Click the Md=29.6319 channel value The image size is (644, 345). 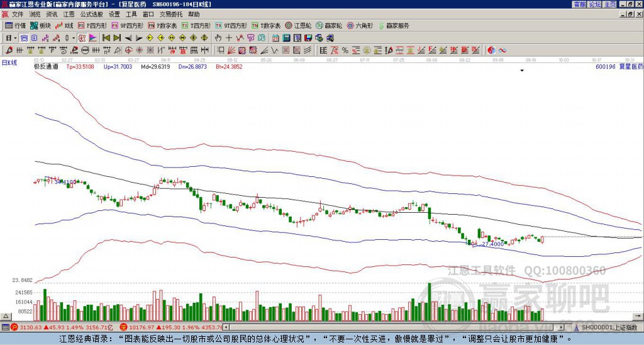155,66
